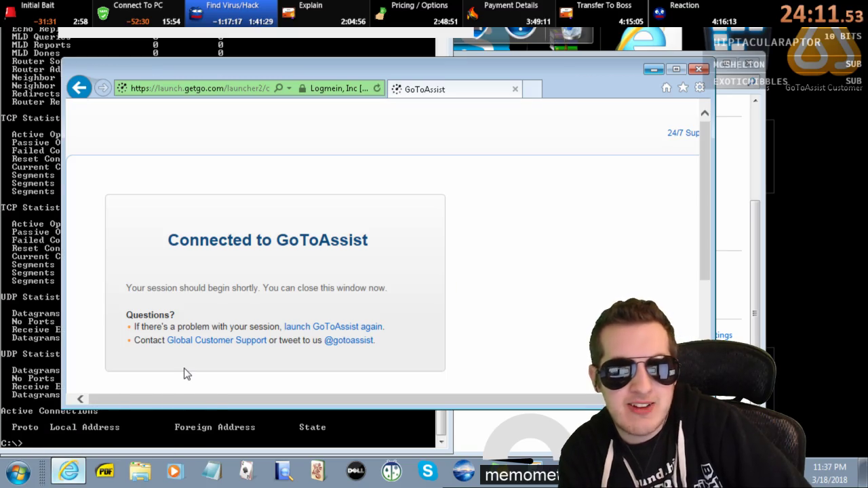Open the Dell taskbar icon

[355, 471]
